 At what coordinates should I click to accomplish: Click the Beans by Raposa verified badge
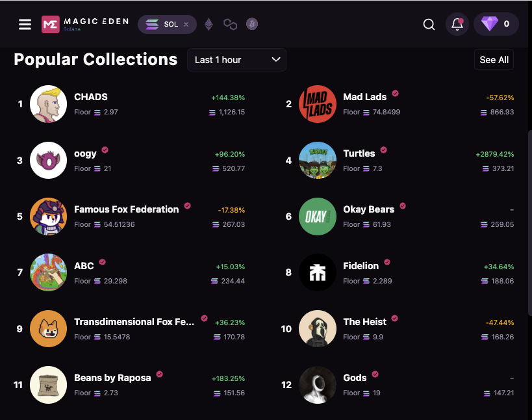pos(159,374)
